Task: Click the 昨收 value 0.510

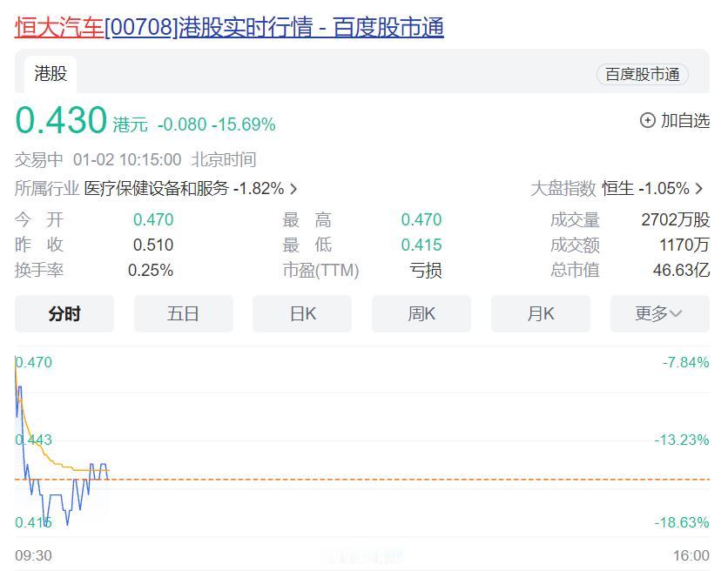Action: 153,245
